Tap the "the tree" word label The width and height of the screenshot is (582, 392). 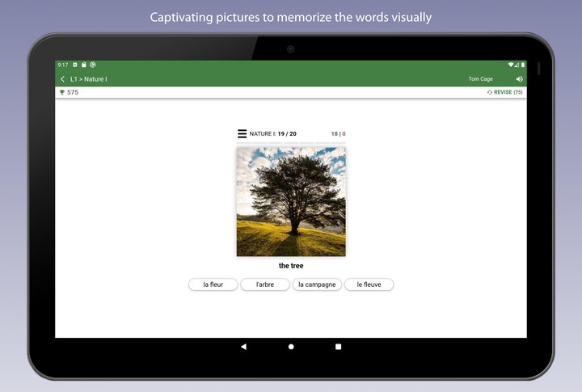tap(291, 266)
